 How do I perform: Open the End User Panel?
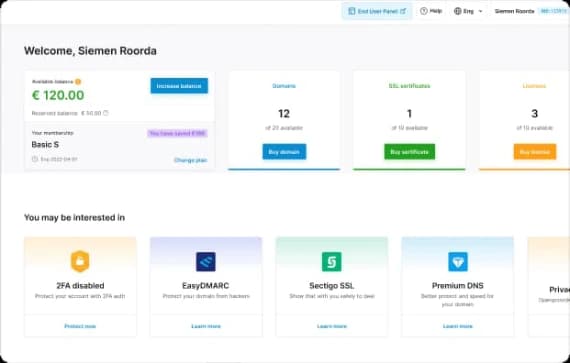[377, 11]
